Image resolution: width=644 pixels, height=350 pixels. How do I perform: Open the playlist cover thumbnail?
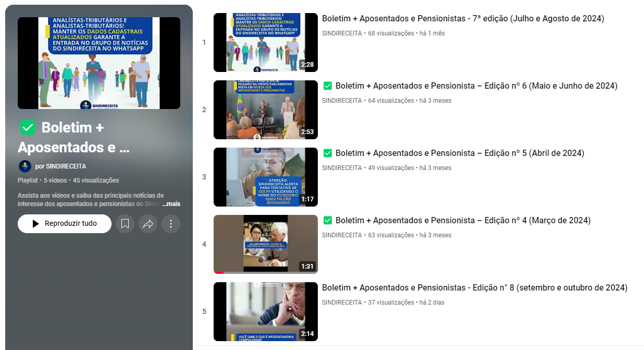[99, 63]
